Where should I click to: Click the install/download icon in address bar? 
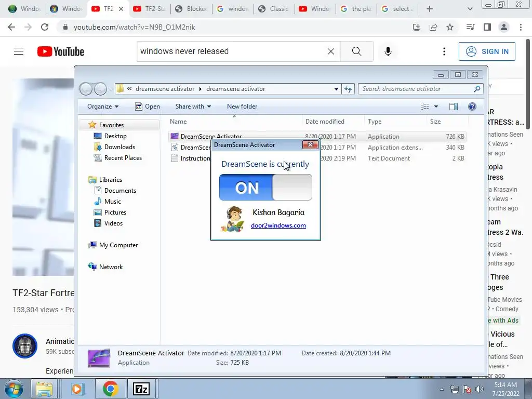click(417, 27)
